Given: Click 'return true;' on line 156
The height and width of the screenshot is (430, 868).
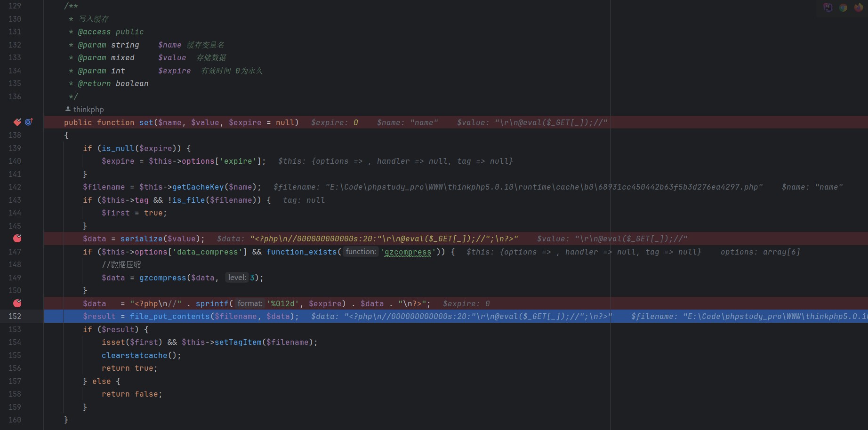Looking at the screenshot, I should tap(129, 368).
